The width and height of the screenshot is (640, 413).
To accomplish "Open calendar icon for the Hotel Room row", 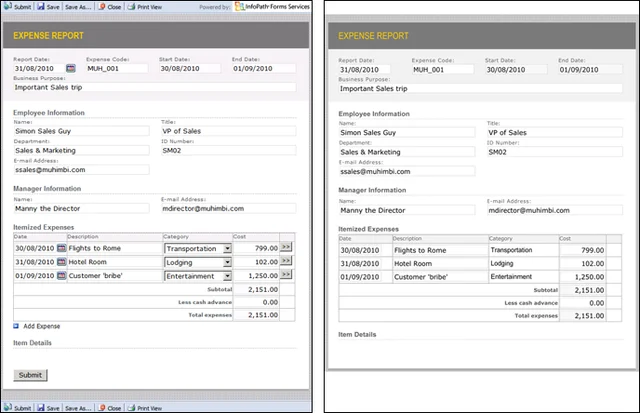I will point(61,262).
